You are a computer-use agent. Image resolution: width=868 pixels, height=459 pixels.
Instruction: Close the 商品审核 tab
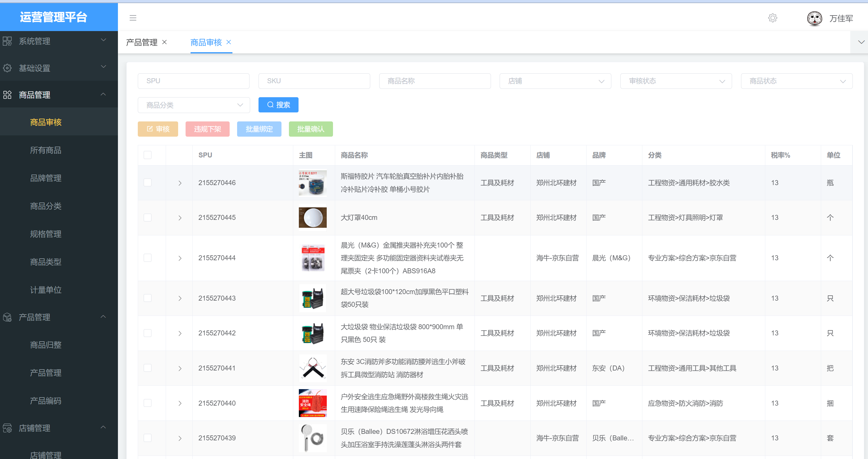(229, 42)
